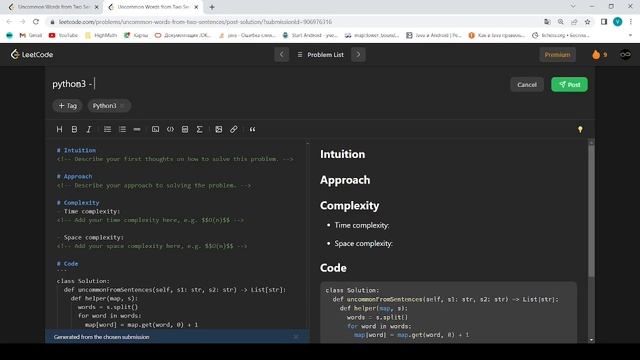The width and height of the screenshot is (640, 360).
Task: Click the '# Approach' line in the editor
Action: [x=75, y=176]
